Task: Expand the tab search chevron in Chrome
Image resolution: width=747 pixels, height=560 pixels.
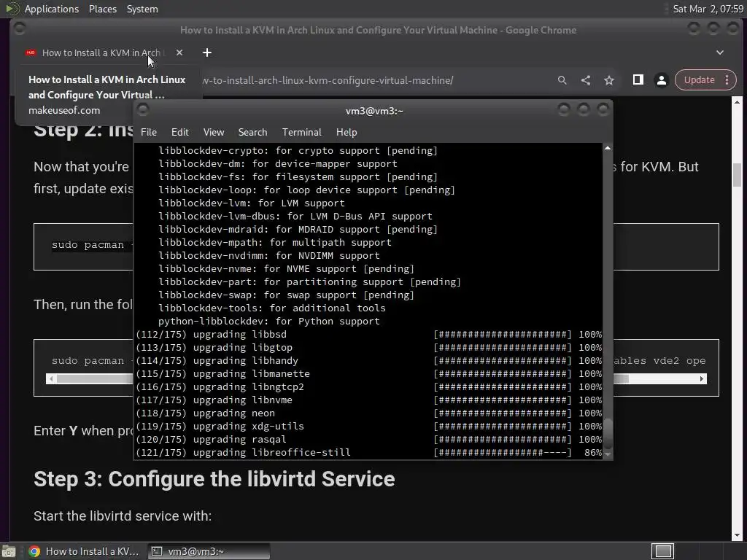Action: 720,52
